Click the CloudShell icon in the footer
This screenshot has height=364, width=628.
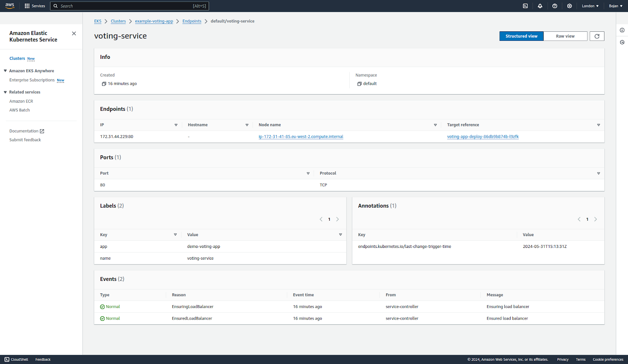(x=7, y=359)
